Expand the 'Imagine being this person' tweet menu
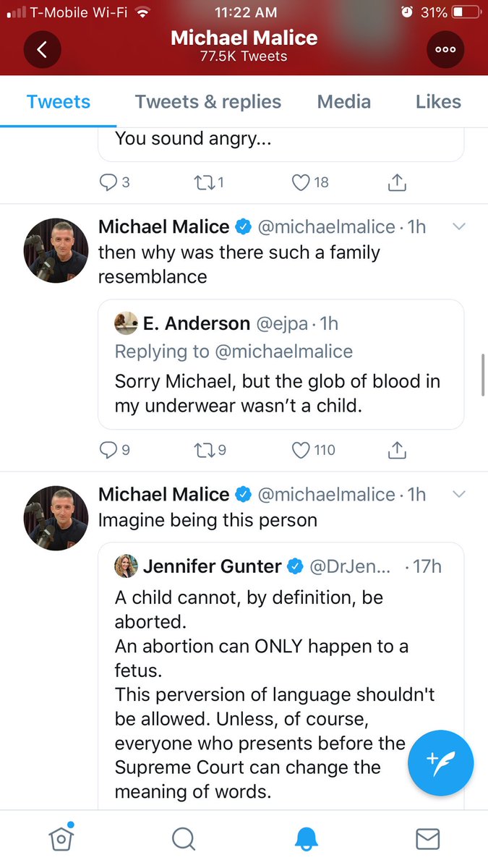The width and height of the screenshot is (488, 868). click(x=458, y=495)
